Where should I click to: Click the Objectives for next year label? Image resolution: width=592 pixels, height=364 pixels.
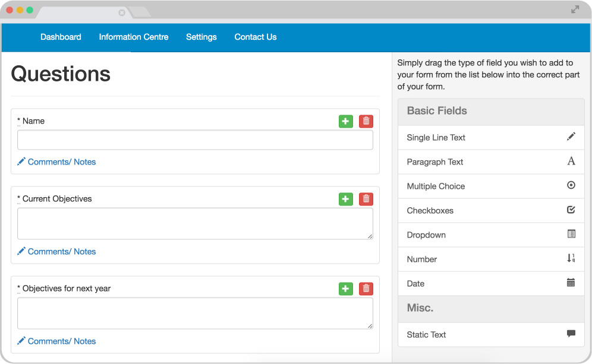coord(67,289)
